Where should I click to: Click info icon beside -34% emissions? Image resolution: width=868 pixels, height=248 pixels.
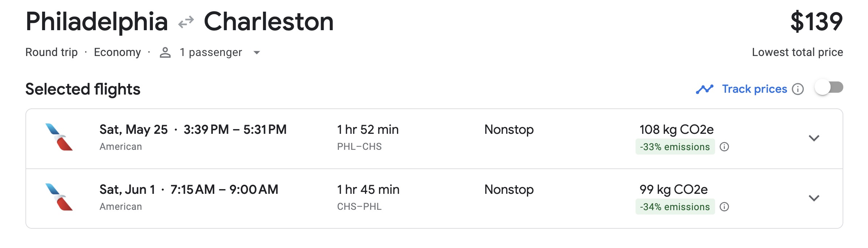coord(725,207)
